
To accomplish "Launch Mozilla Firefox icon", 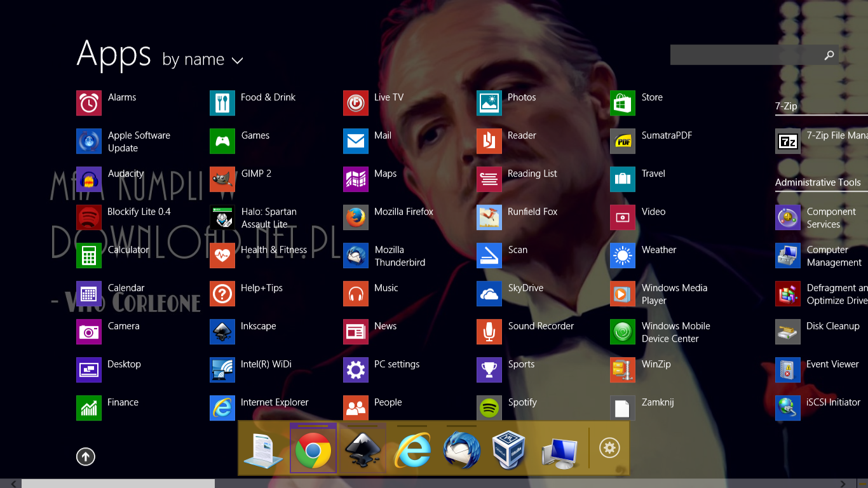I will (356, 217).
